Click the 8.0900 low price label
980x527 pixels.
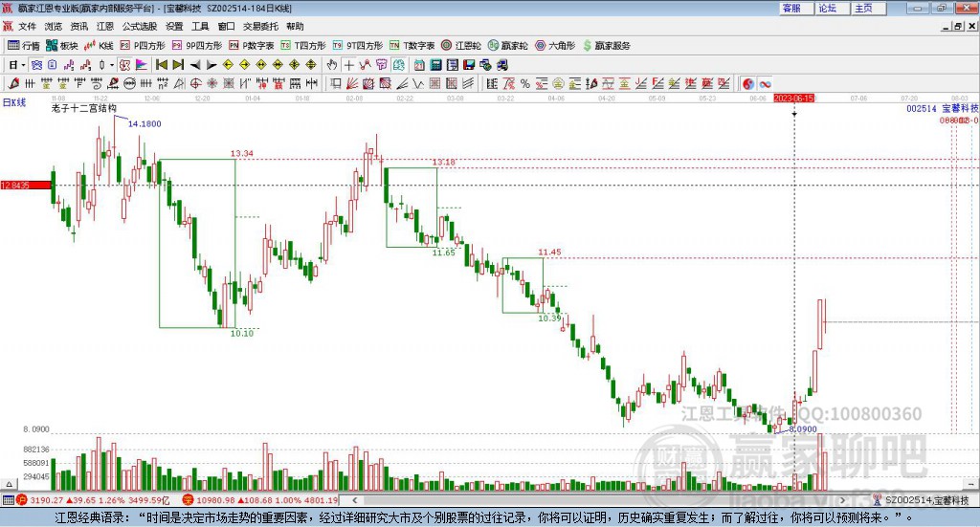pyautogui.click(x=803, y=429)
